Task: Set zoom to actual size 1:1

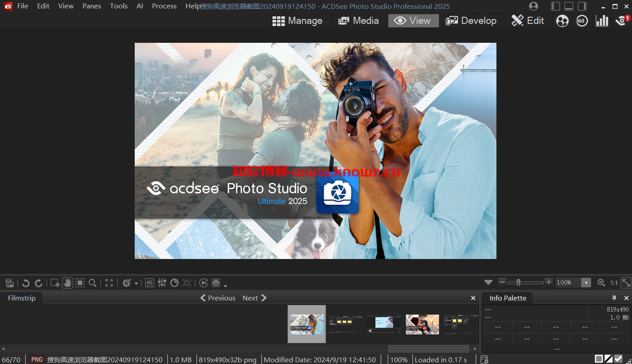Action: click(614, 283)
